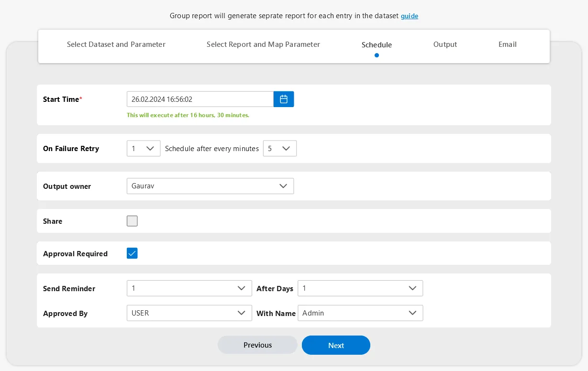
Task: Click the Output owner label
Action: [x=67, y=186]
